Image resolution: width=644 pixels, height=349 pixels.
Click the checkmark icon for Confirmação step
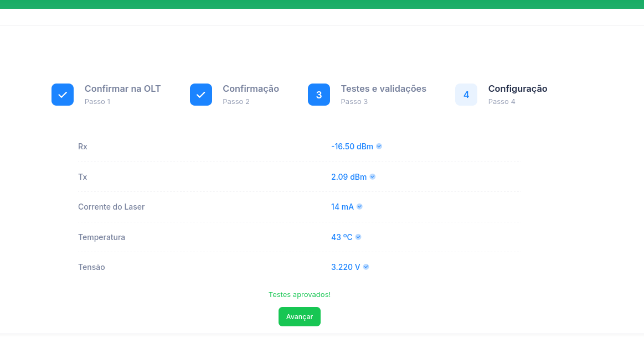coord(201,95)
